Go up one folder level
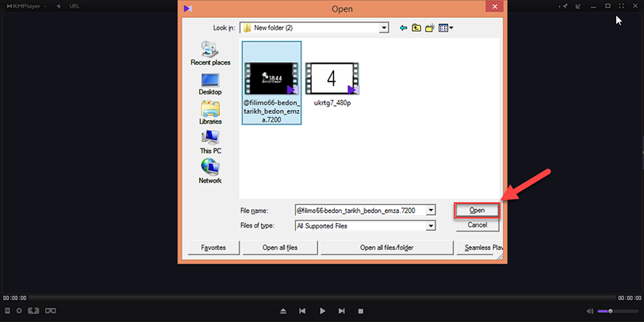Image resolution: width=644 pixels, height=322 pixels. click(x=416, y=28)
